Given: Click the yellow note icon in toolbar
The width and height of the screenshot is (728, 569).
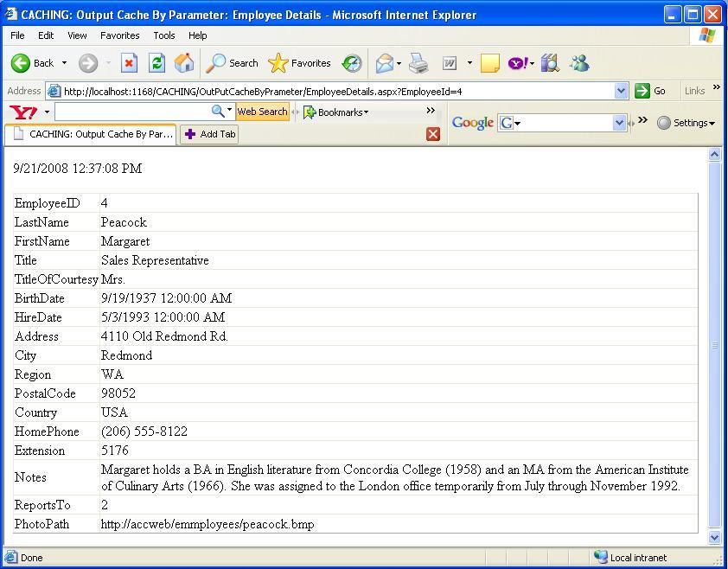Looking at the screenshot, I should 490,63.
